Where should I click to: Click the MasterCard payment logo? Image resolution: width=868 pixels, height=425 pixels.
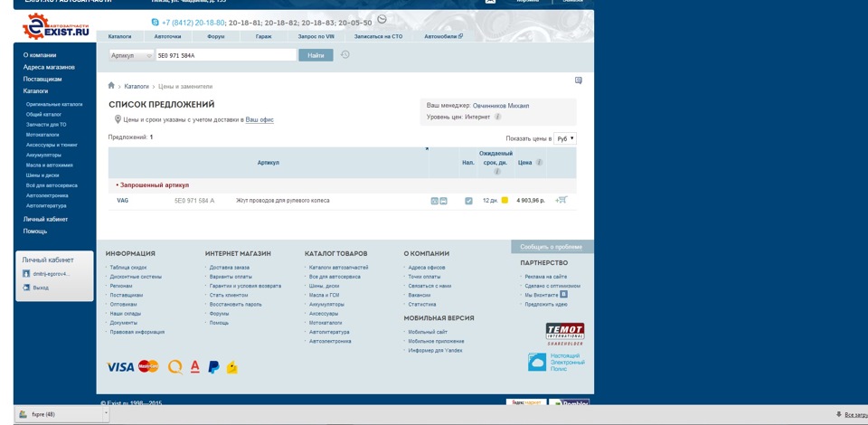(148, 366)
